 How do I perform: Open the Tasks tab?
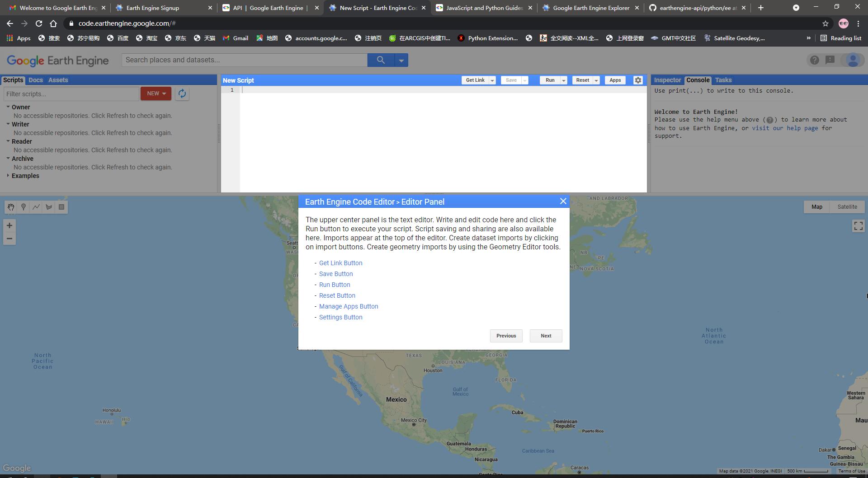pyautogui.click(x=723, y=80)
